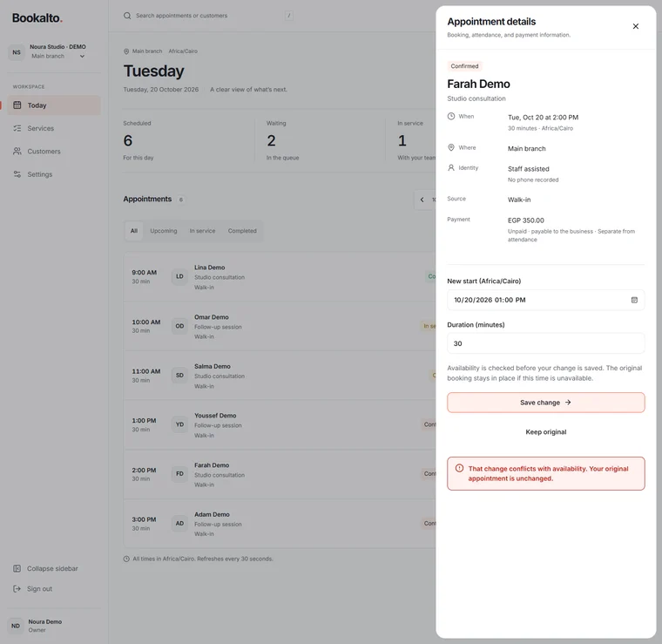The width and height of the screenshot is (662, 644).
Task: Open the Customers page icon
Action: (17, 151)
